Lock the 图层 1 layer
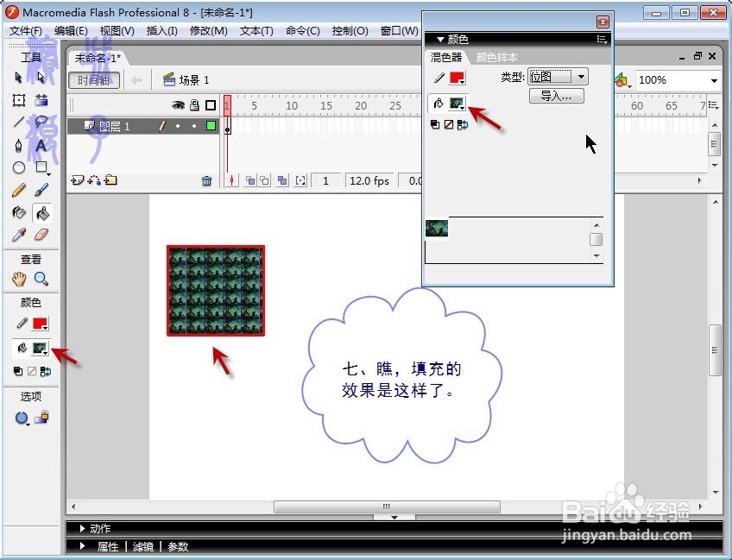This screenshot has width=732, height=560. click(x=194, y=126)
